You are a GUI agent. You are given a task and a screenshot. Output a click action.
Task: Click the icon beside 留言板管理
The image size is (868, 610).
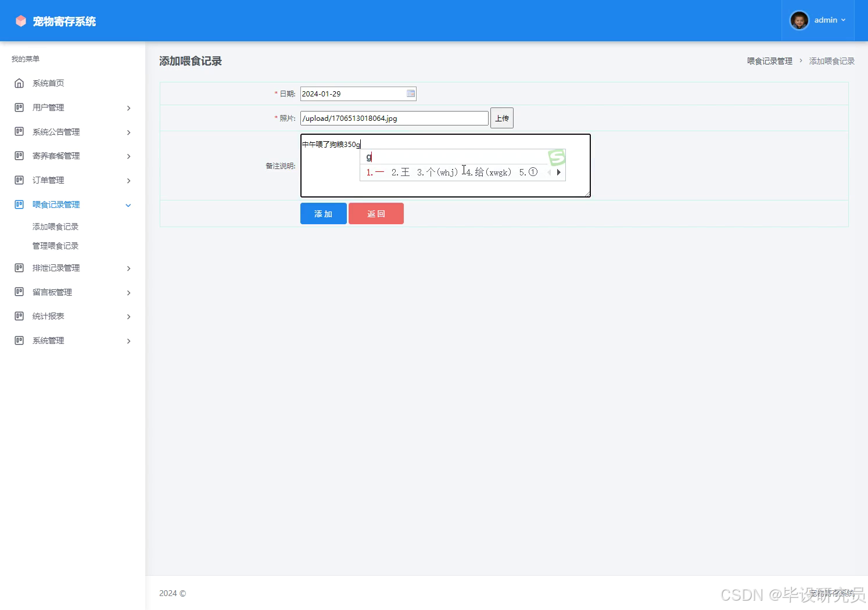[x=19, y=292]
